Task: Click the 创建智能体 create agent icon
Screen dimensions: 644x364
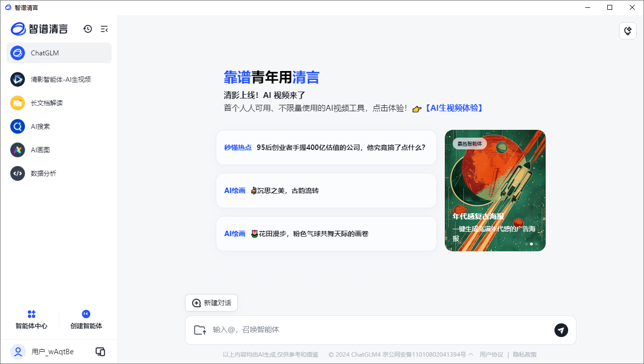Action: [x=86, y=314]
